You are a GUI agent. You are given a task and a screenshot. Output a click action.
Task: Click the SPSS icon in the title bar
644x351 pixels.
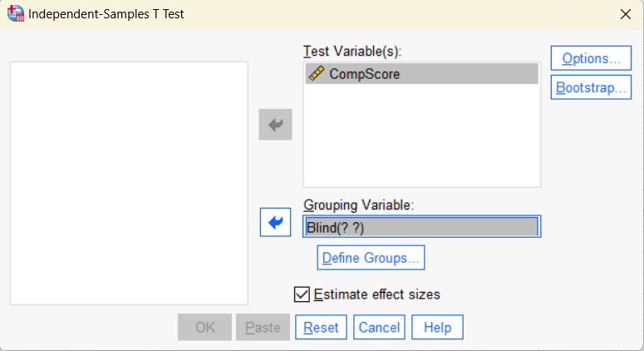tap(15, 14)
